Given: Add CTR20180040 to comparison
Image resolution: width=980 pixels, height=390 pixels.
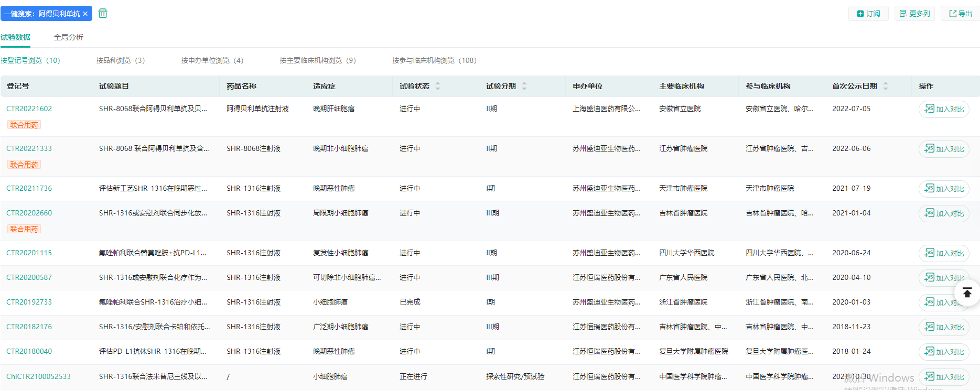Looking at the screenshot, I should coord(944,352).
